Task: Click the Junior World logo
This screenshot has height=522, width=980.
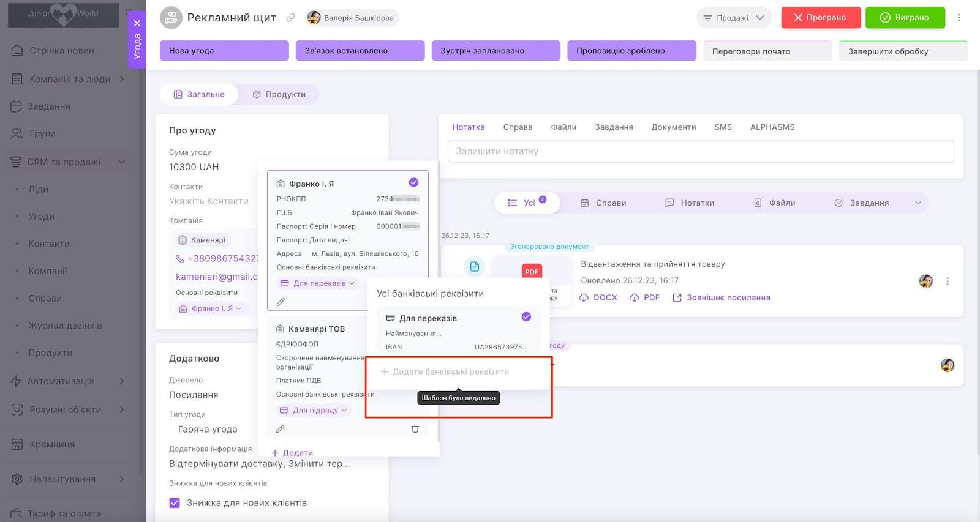Action: [63, 14]
